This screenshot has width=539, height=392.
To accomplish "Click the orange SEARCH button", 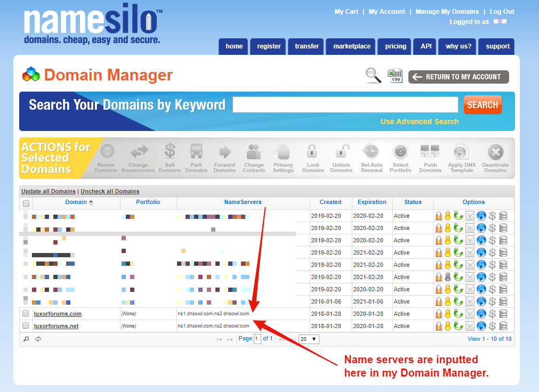I will (x=482, y=105).
